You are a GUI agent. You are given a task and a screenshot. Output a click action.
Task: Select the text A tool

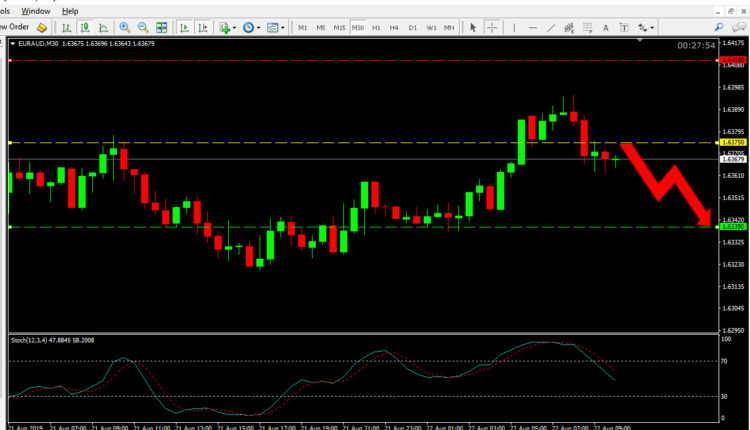(x=606, y=28)
